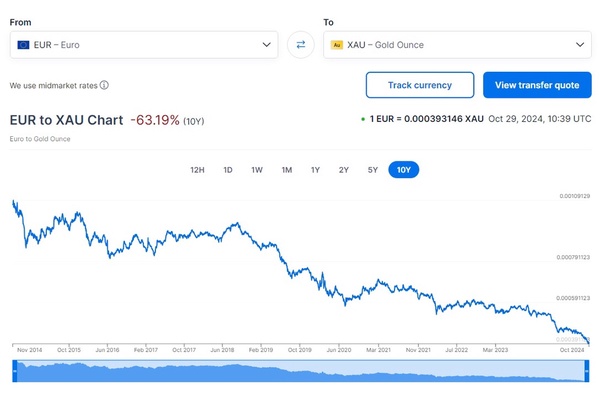Click View transfer quote button
Viewport: 600px width, 396px height.
coord(537,85)
